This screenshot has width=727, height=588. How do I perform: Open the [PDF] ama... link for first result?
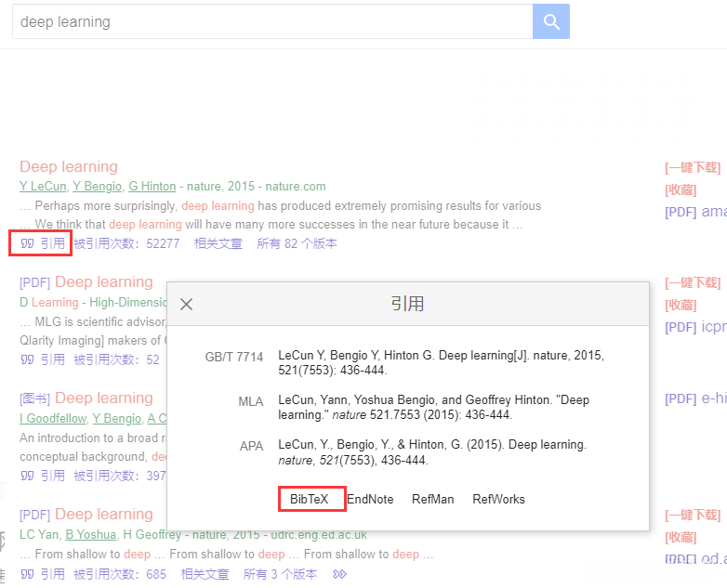coord(695,212)
